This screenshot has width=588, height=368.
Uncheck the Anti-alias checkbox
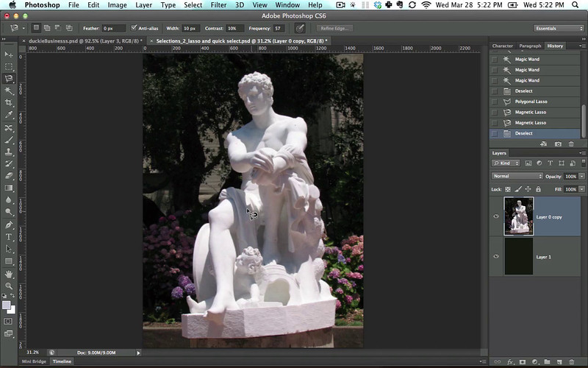pyautogui.click(x=133, y=28)
